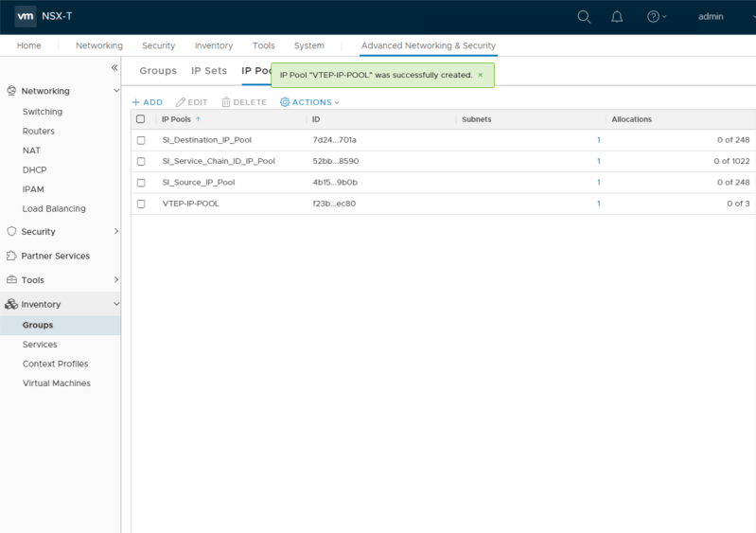Collapse the sidebar with double-chevron icon
Image resolution: width=756 pixels, height=533 pixels.
click(x=114, y=67)
